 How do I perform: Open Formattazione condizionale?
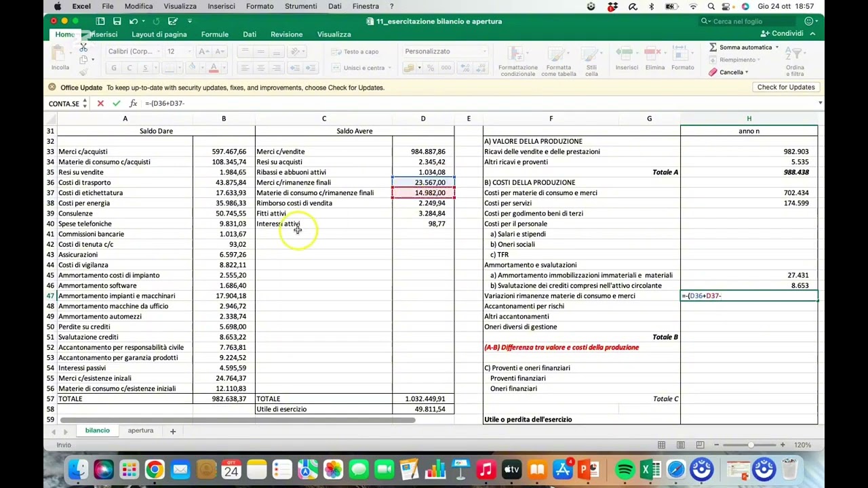tap(518, 61)
